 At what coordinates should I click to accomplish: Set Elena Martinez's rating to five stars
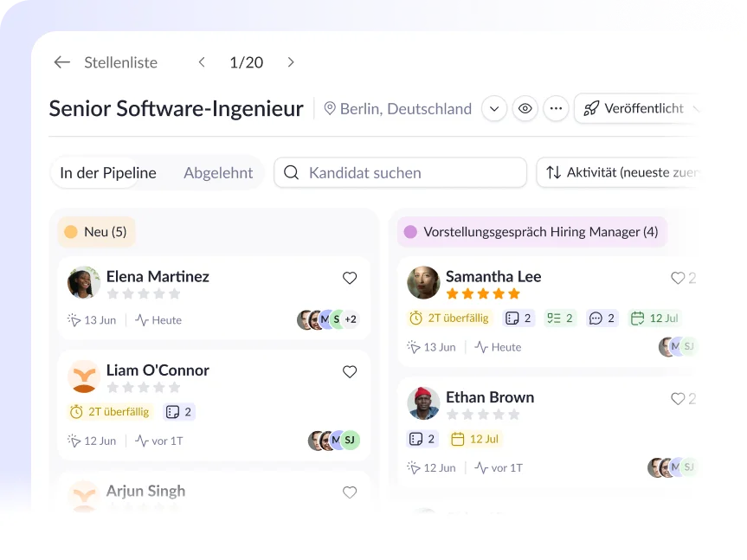click(x=174, y=293)
